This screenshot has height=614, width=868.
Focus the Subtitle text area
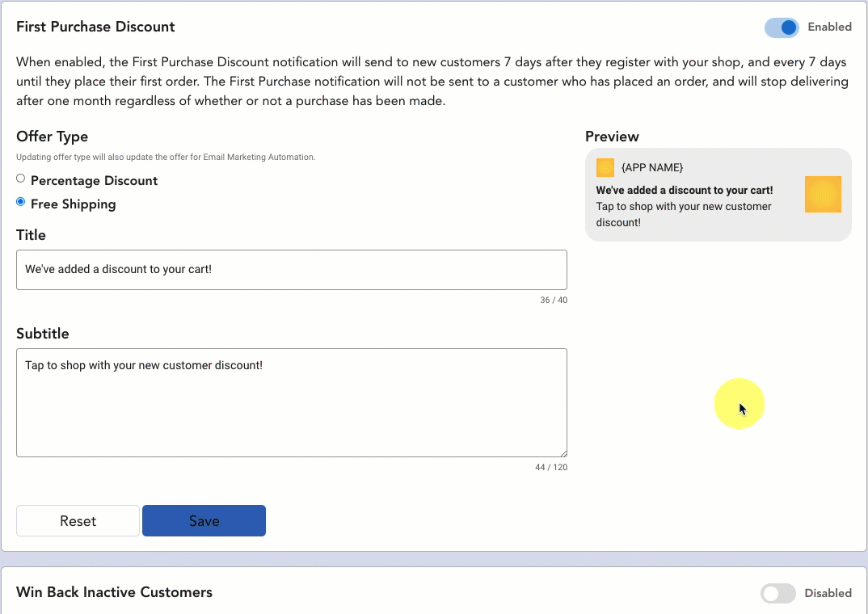pos(291,402)
